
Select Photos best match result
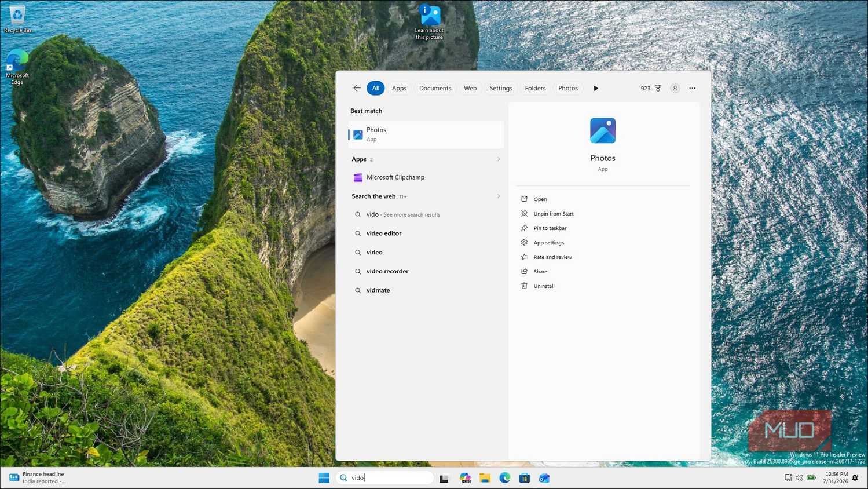click(x=426, y=134)
